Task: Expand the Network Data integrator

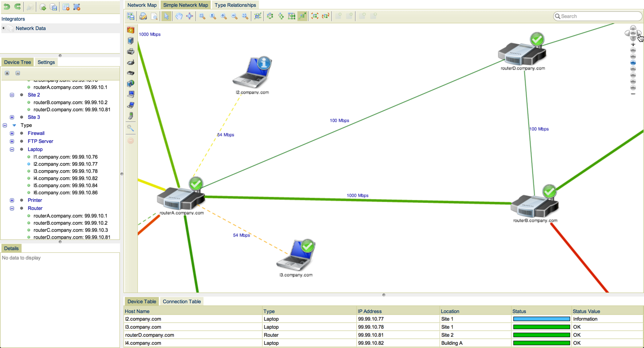Action: [x=4, y=28]
